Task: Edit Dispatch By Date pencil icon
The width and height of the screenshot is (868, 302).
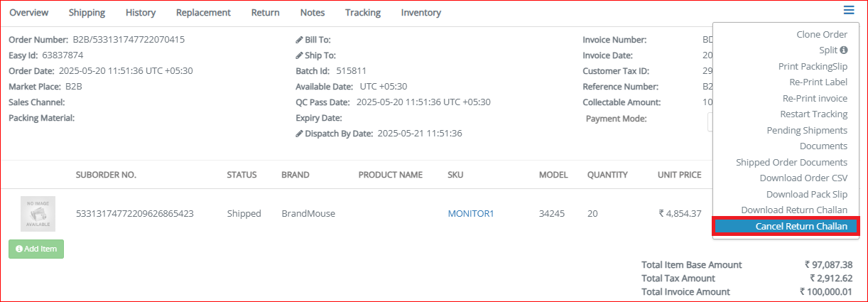Action: 299,134
